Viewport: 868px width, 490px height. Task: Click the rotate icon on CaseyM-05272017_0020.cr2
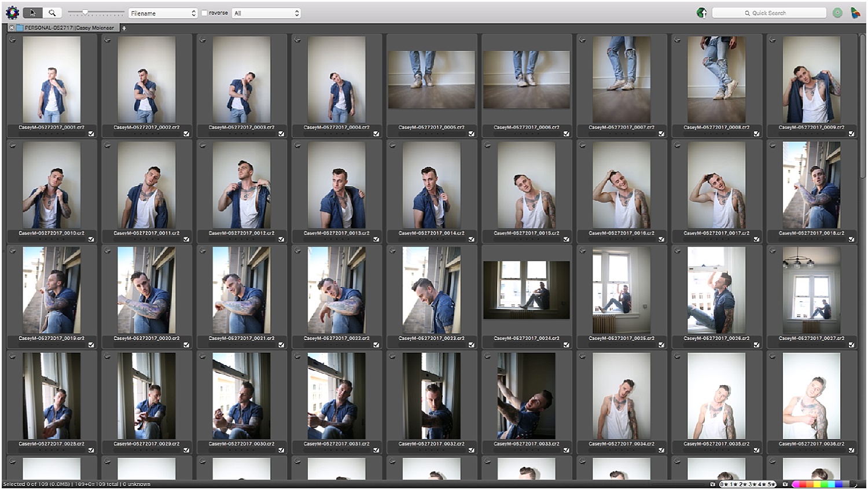[x=108, y=251]
